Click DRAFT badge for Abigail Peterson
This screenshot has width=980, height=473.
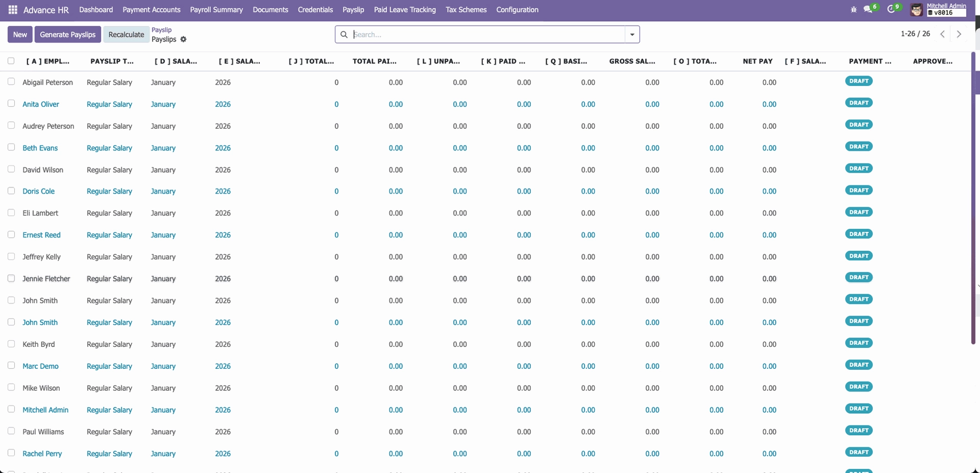pyautogui.click(x=859, y=81)
